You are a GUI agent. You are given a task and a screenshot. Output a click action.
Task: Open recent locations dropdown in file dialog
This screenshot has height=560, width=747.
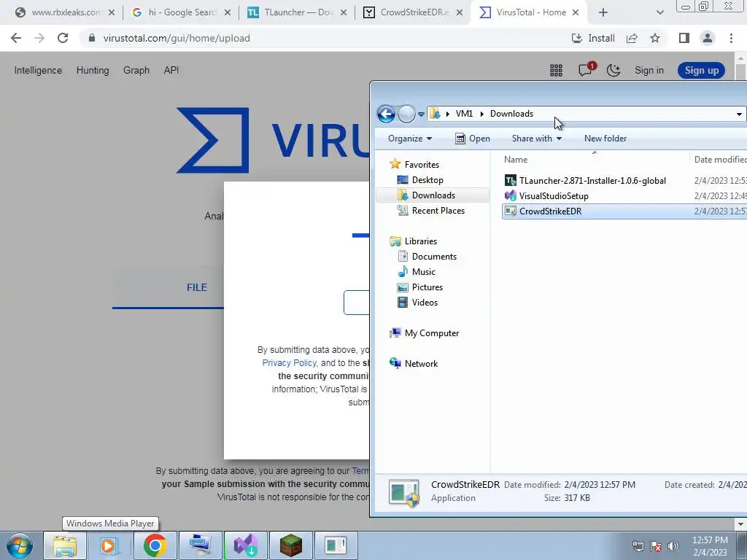coord(421,114)
